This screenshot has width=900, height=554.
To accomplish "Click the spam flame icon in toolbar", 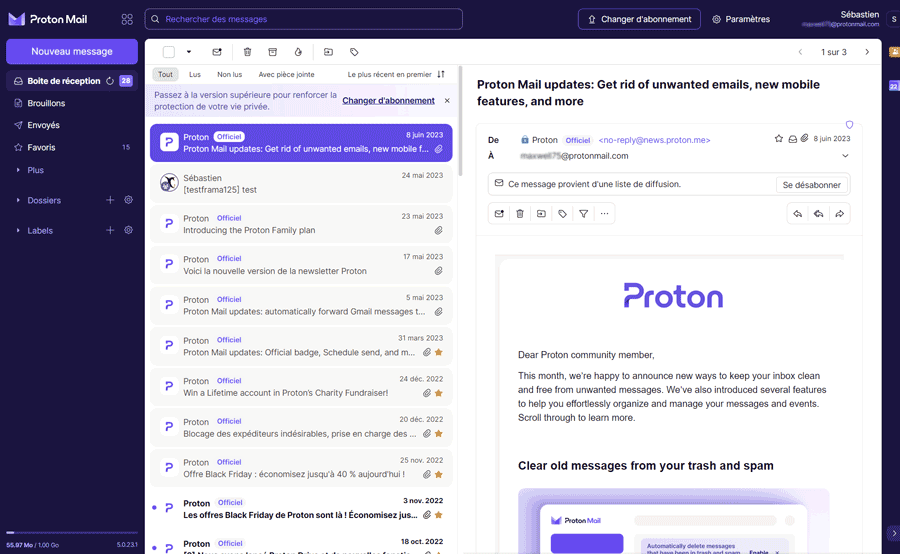I will [x=298, y=52].
